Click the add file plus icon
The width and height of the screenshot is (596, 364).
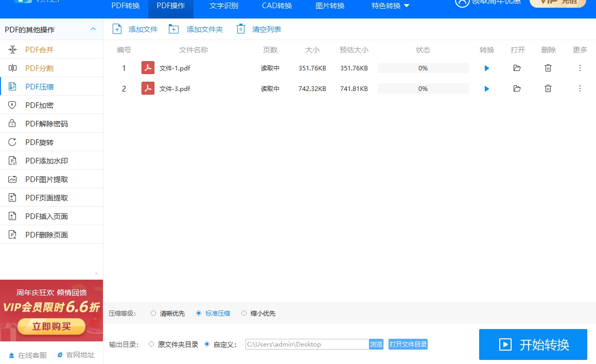coord(117,29)
